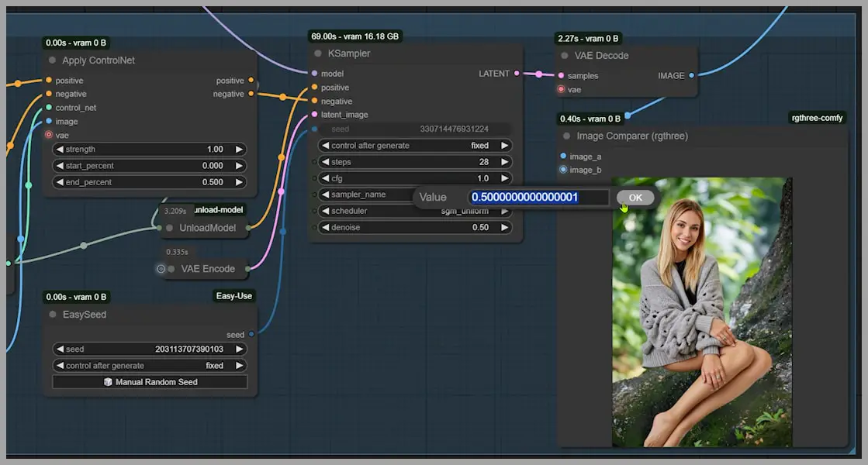Click the VAE Encode output socket
This screenshot has width=868, height=465.
click(247, 269)
